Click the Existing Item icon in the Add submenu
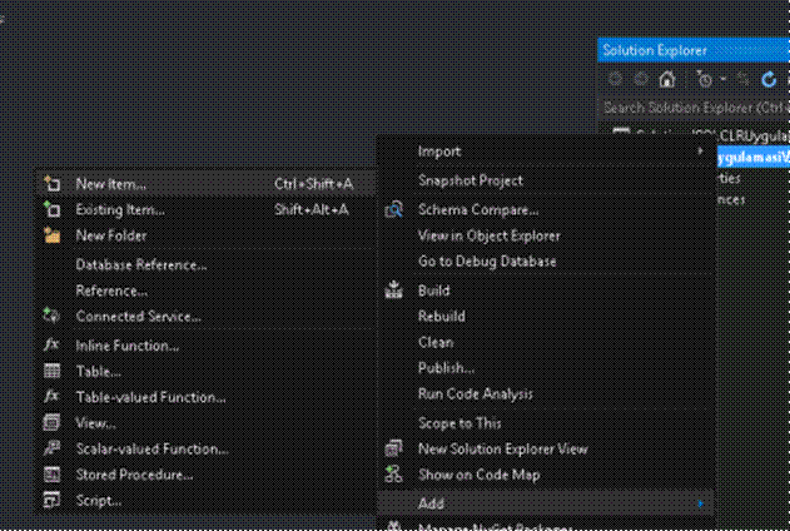The width and height of the screenshot is (790, 531). tap(52, 210)
